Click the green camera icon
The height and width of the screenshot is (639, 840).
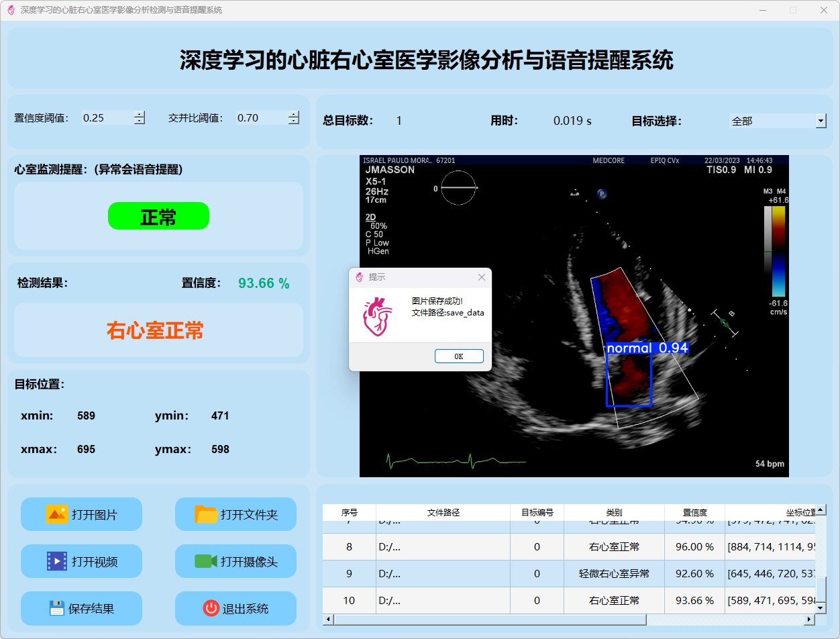click(x=206, y=561)
